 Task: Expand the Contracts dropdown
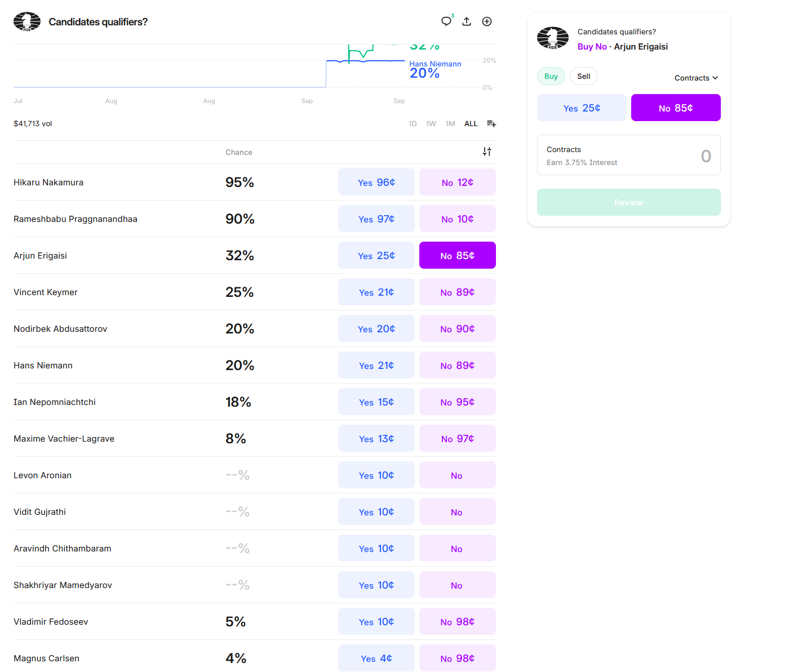click(696, 78)
